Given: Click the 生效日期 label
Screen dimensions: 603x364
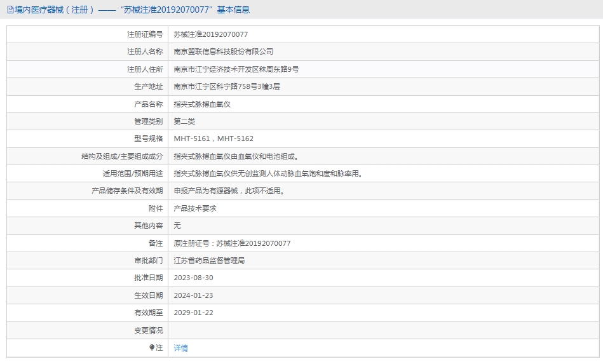Looking at the screenshot, I should point(149,295).
